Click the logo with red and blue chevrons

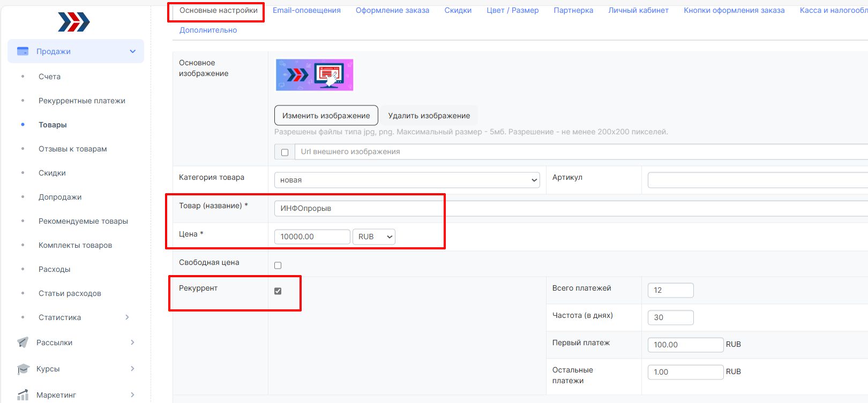(x=74, y=22)
